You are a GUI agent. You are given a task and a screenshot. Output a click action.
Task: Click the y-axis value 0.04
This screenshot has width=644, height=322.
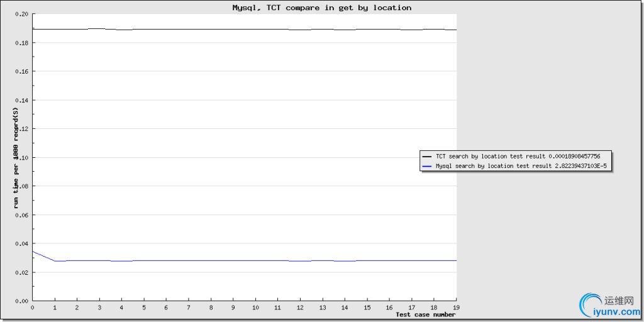tap(21, 243)
